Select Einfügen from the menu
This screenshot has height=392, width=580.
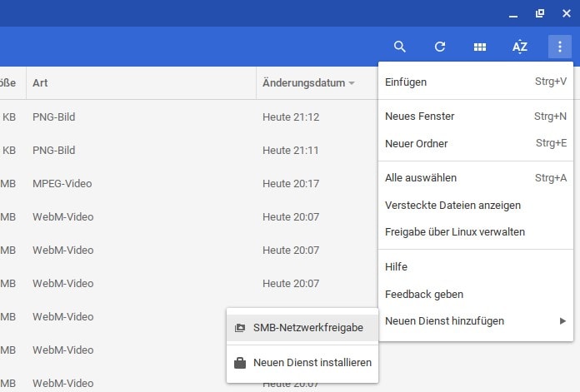pyautogui.click(x=406, y=82)
